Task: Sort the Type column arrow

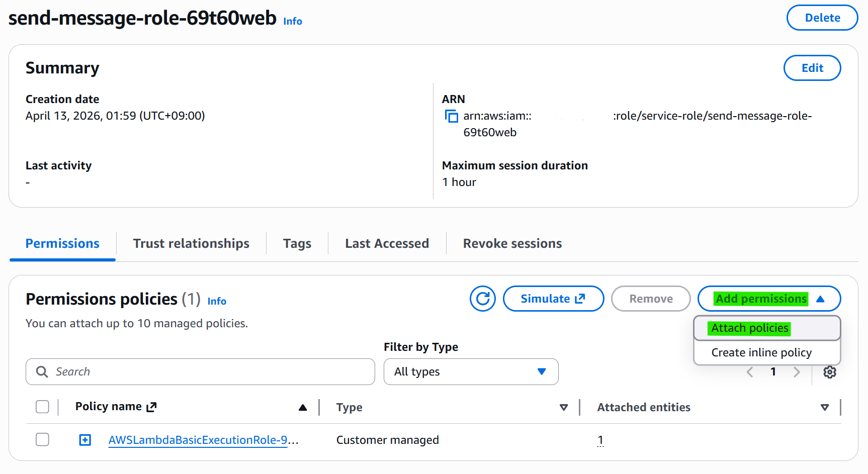Action: [x=564, y=408]
